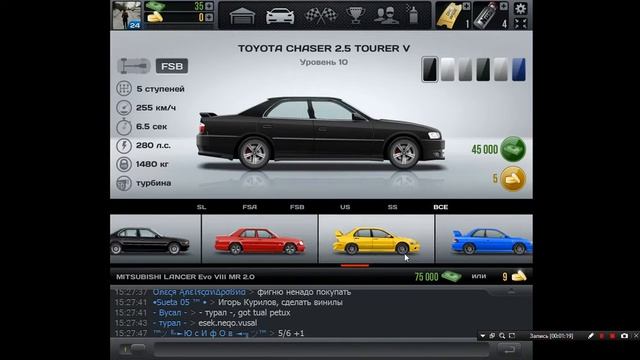Click chat user name - турал -

169,323
